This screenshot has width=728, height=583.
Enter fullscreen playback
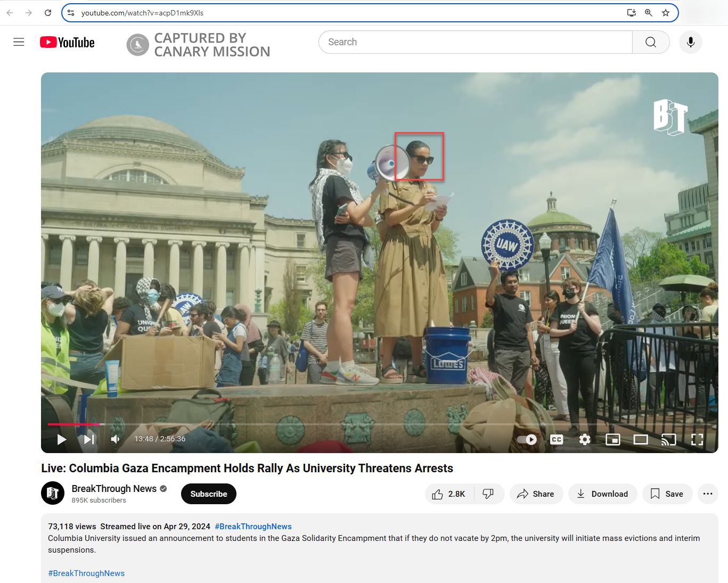[697, 439]
